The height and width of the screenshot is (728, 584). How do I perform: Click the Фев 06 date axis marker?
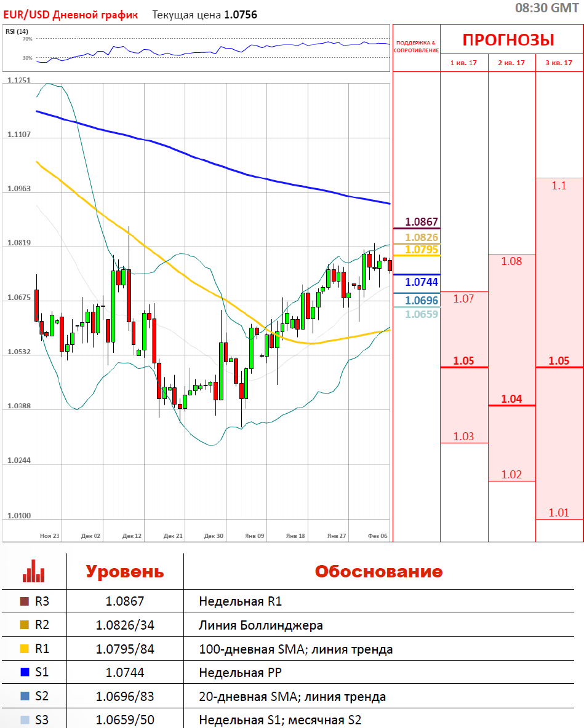pos(377,536)
